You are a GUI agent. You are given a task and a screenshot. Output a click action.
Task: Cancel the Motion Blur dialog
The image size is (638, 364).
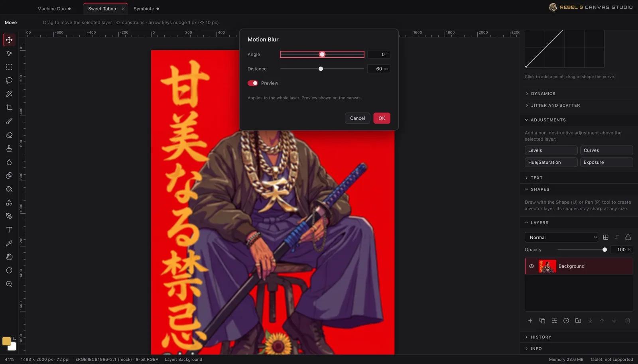(x=357, y=118)
